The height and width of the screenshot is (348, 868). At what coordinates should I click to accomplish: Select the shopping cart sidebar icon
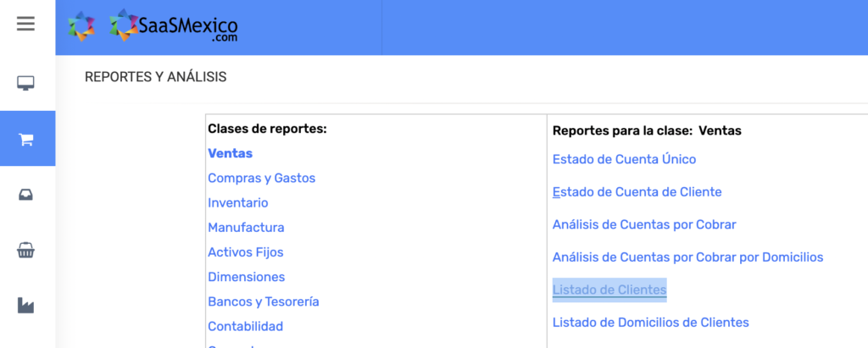click(x=26, y=139)
